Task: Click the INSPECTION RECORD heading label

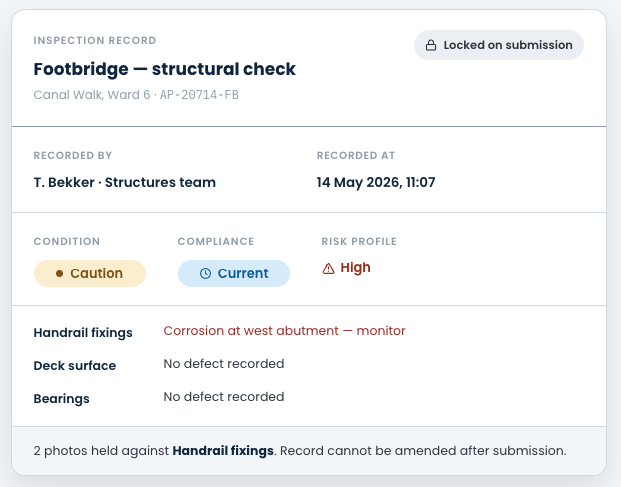Action: (95, 40)
